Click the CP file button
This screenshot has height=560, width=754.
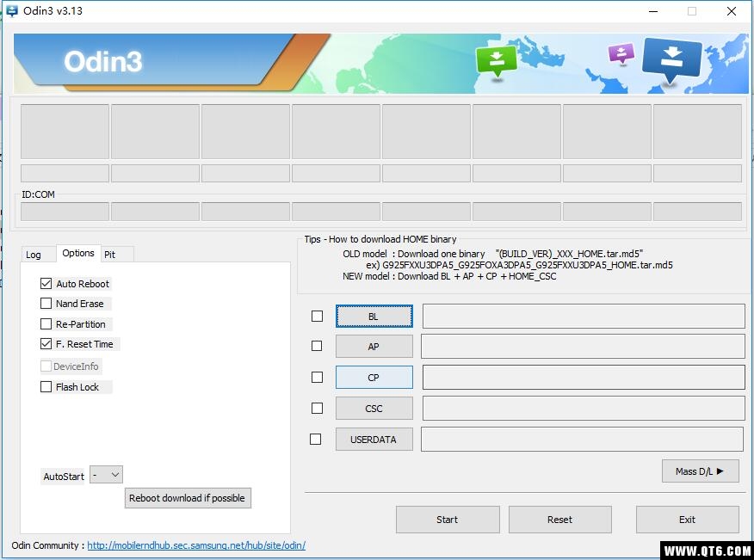[x=374, y=378]
